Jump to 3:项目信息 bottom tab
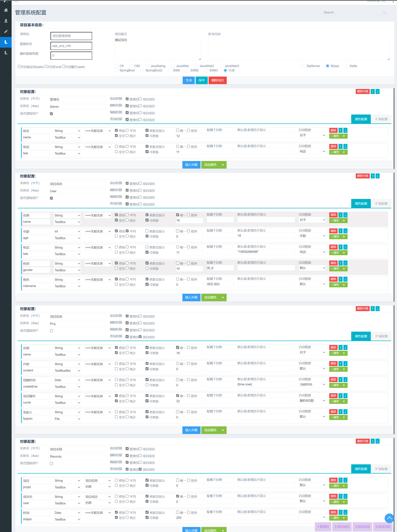The image size is (397, 532). click(x=362, y=527)
